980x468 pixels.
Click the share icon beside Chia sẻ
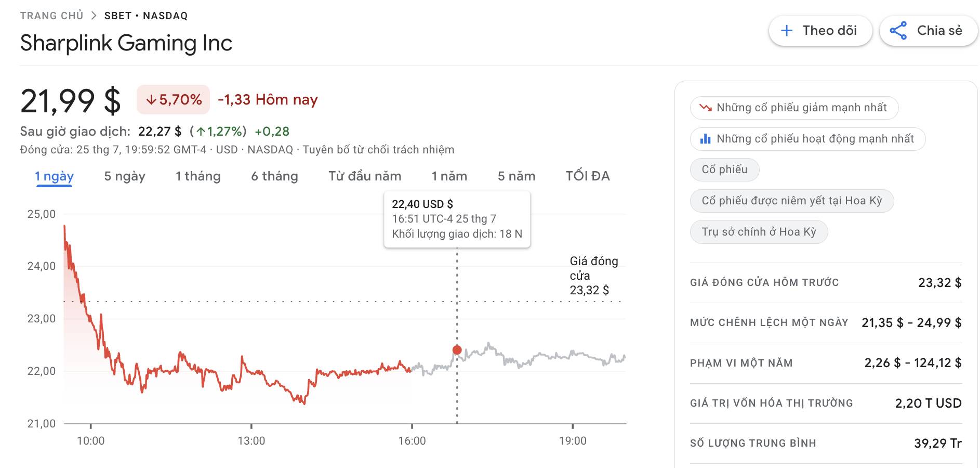pos(898,31)
